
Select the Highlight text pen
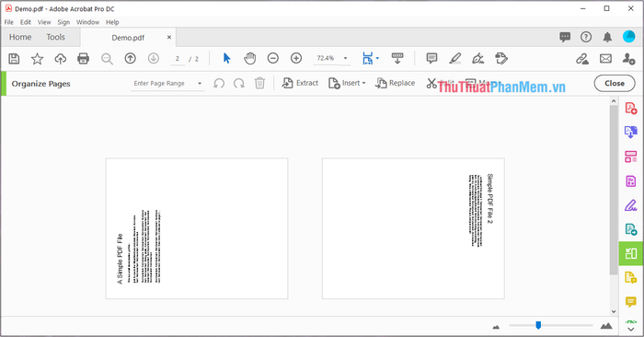pyautogui.click(x=454, y=58)
